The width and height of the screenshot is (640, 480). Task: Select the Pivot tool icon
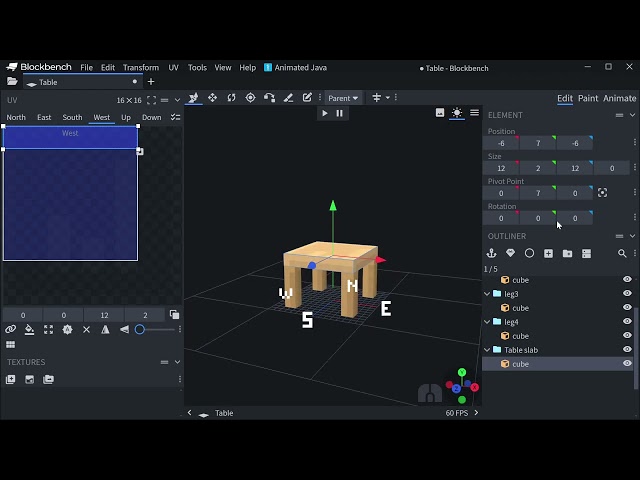click(250, 98)
